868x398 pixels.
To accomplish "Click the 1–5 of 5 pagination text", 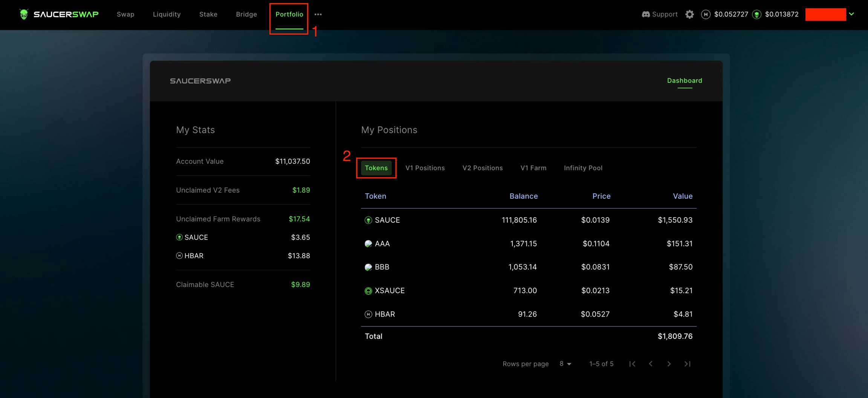I will (x=601, y=364).
